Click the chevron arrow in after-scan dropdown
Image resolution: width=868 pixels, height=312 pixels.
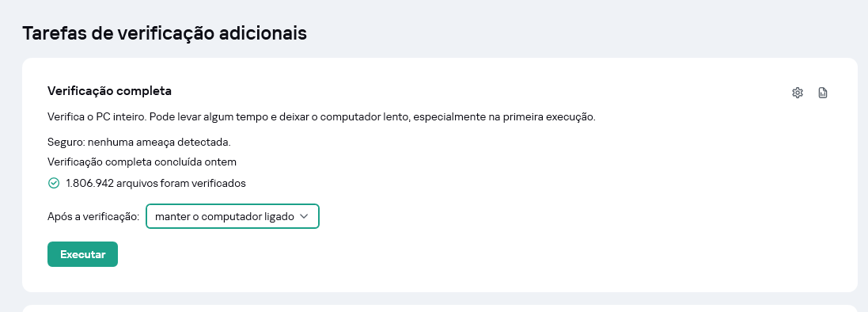tap(303, 217)
